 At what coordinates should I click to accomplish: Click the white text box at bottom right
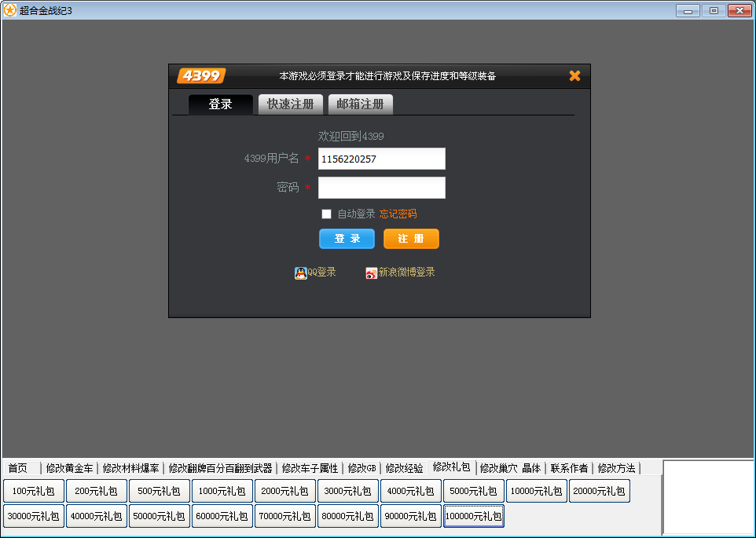click(708, 497)
